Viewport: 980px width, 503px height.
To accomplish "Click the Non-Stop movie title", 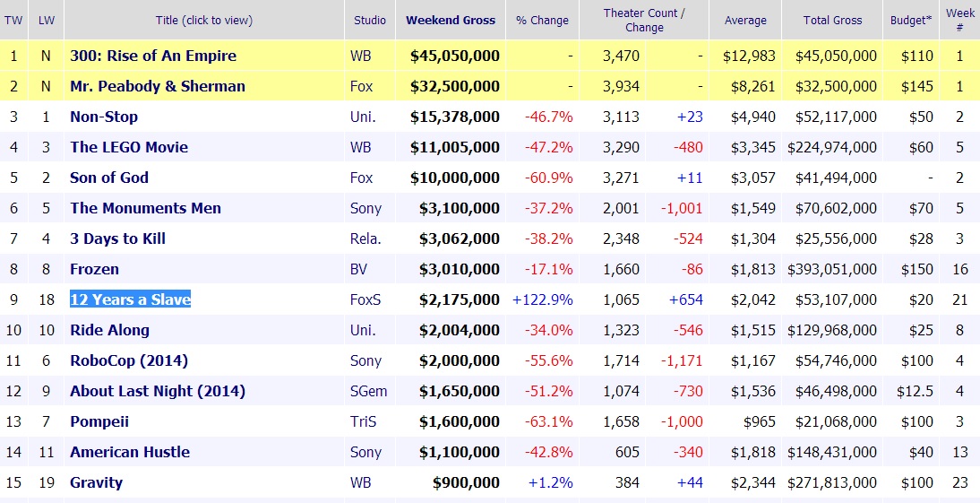I will [x=104, y=117].
